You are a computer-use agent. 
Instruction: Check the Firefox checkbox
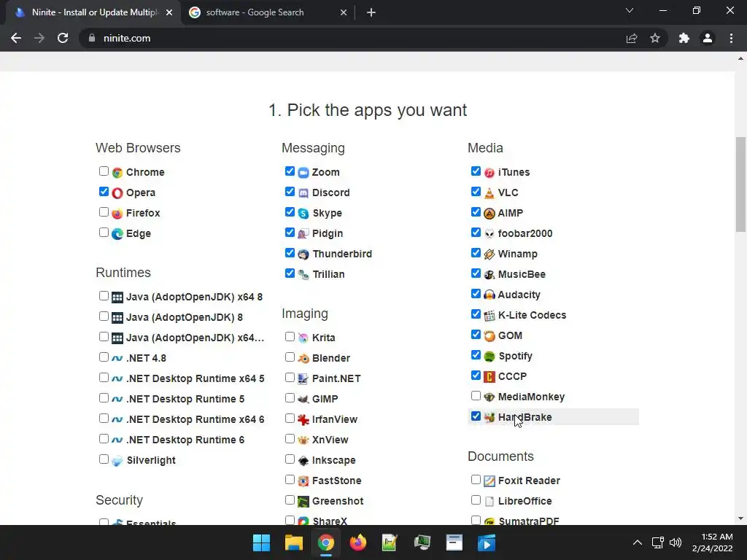point(104,212)
